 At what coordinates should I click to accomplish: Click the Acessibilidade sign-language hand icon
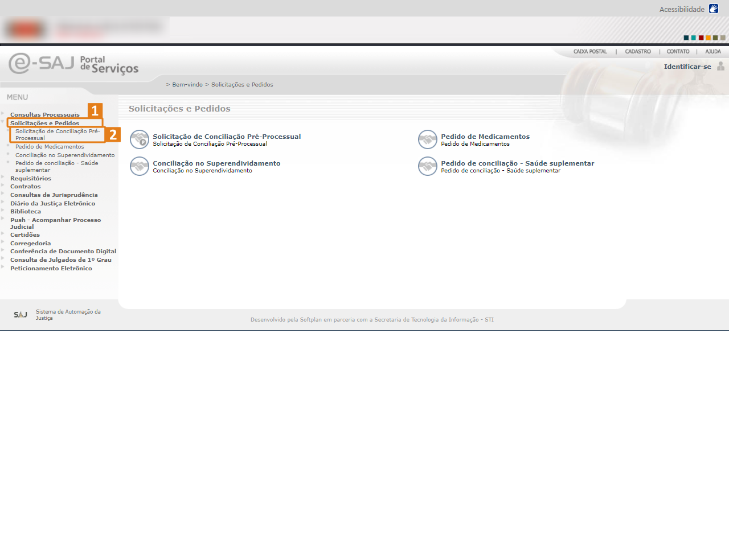click(x=714, y=9)
